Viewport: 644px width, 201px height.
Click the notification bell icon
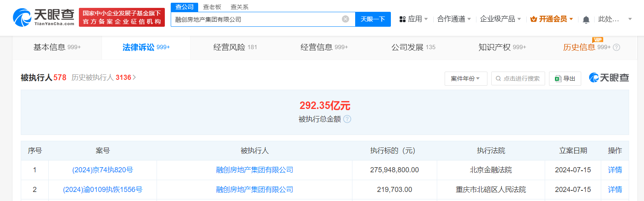tap(586, 19)
